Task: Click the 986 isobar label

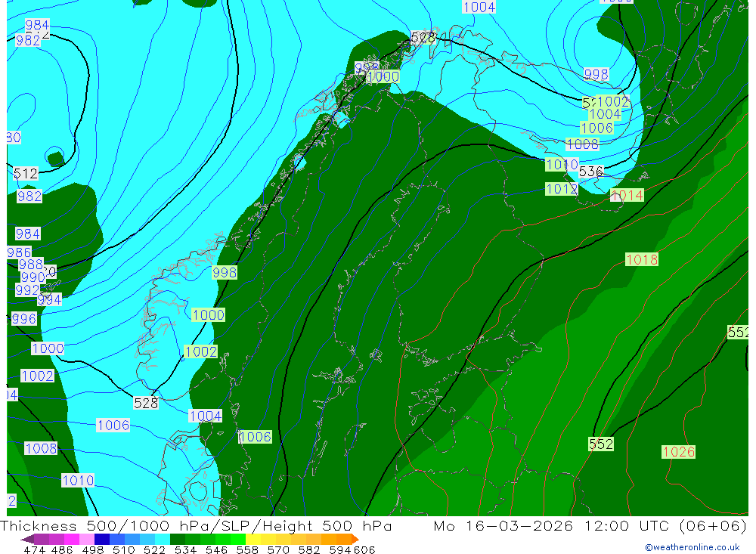Action: point(20,252)
